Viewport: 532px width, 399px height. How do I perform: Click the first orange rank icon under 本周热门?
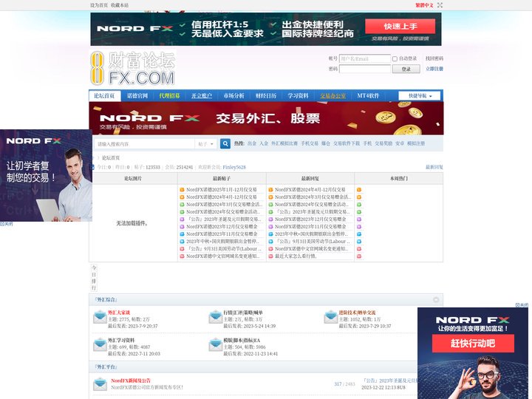[359, 190]
